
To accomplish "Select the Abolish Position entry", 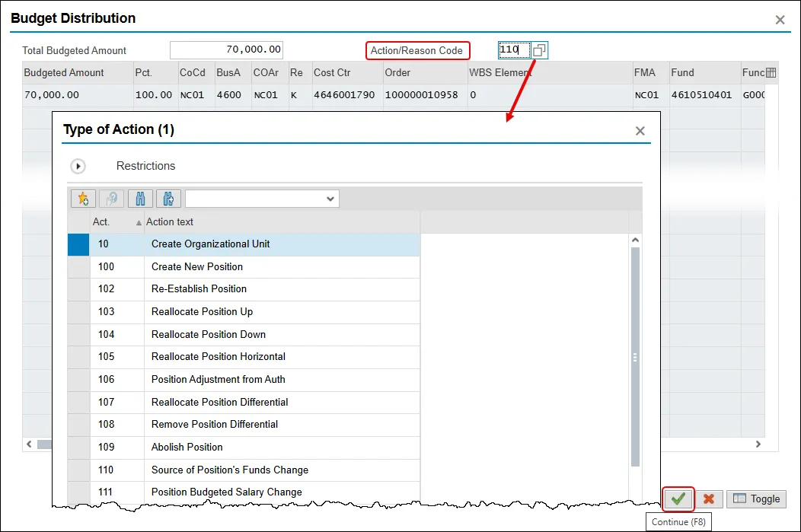I will pyautogui.click(x=187, y=447).
